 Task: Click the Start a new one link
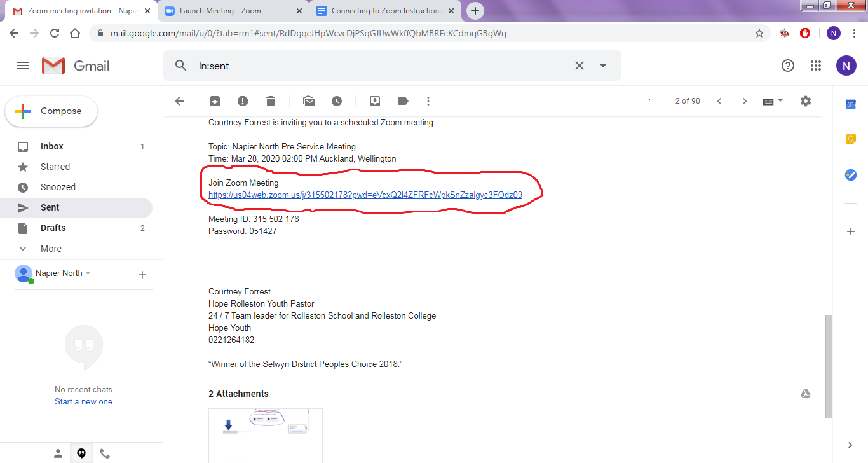coord(83,401)
